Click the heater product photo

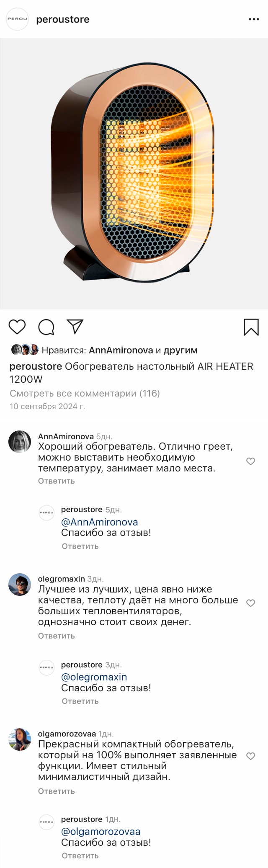point(134,174)
